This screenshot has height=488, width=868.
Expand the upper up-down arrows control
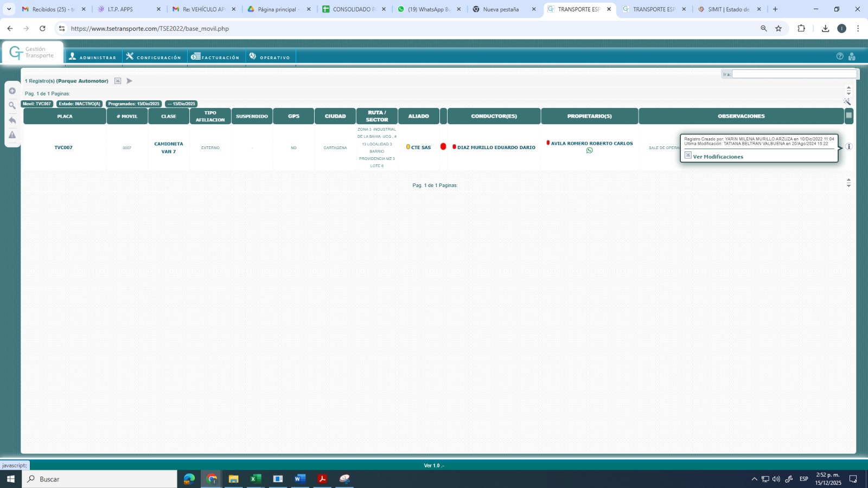848,91
